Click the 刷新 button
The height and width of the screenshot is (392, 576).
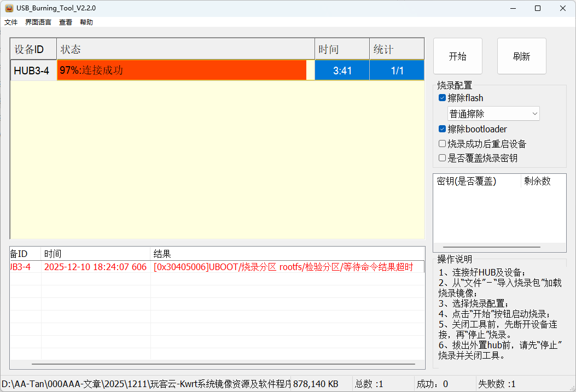coord(521,56)
